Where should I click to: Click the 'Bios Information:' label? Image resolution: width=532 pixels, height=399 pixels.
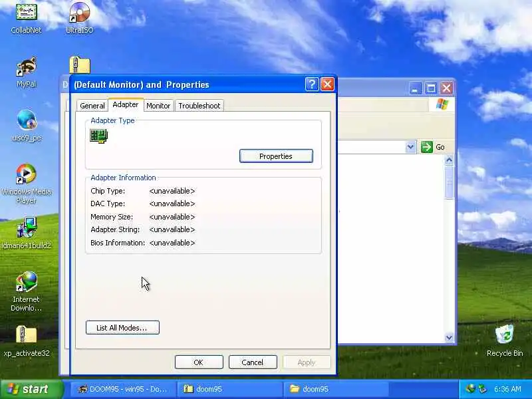pyautogui.click(x=118, y=243)
